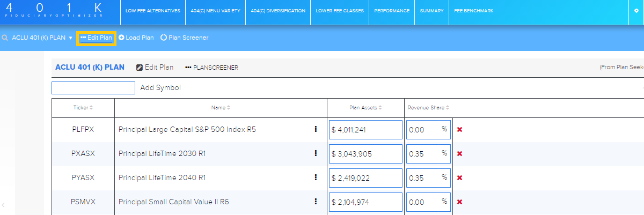Sort table by Ticker column

click(83, 108)
